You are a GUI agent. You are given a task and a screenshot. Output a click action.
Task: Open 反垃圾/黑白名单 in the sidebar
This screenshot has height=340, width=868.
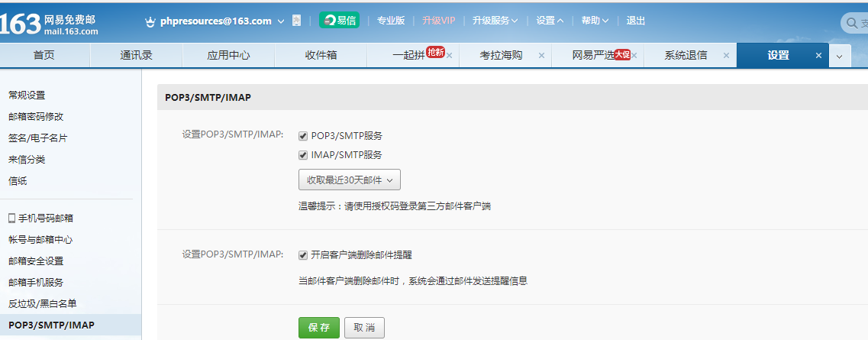(x=42, y=303)
